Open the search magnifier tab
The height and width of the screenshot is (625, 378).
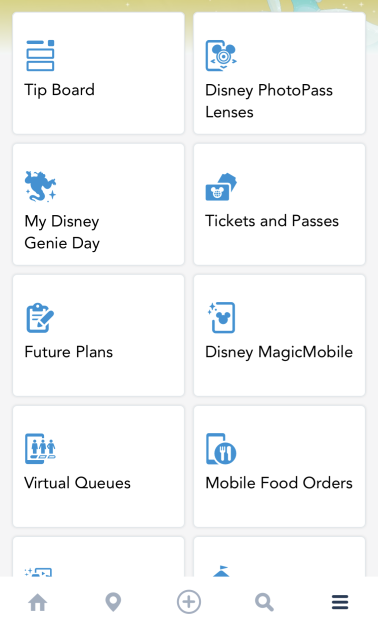pyautogui.click(x=264, y=602)
